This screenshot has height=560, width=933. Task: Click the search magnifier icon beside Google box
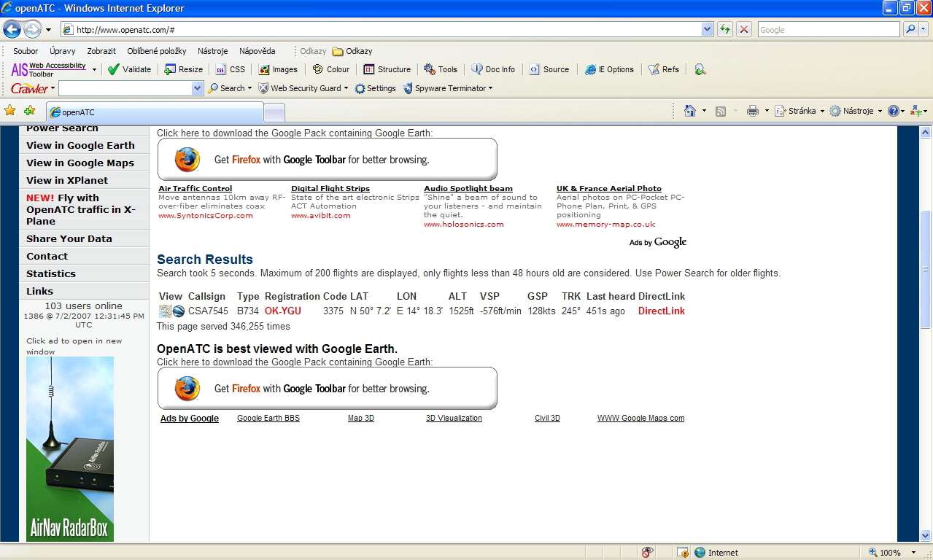910,30
